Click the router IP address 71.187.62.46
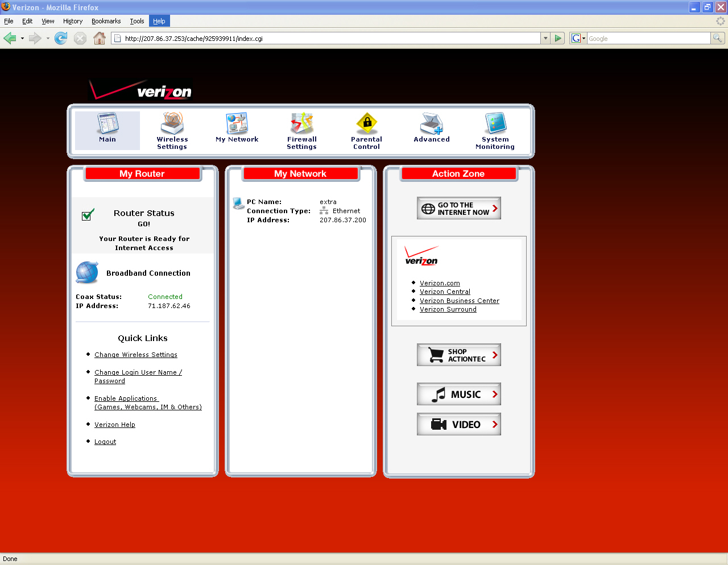Viewport: 728px width, 565px height. tap(169, 306)
